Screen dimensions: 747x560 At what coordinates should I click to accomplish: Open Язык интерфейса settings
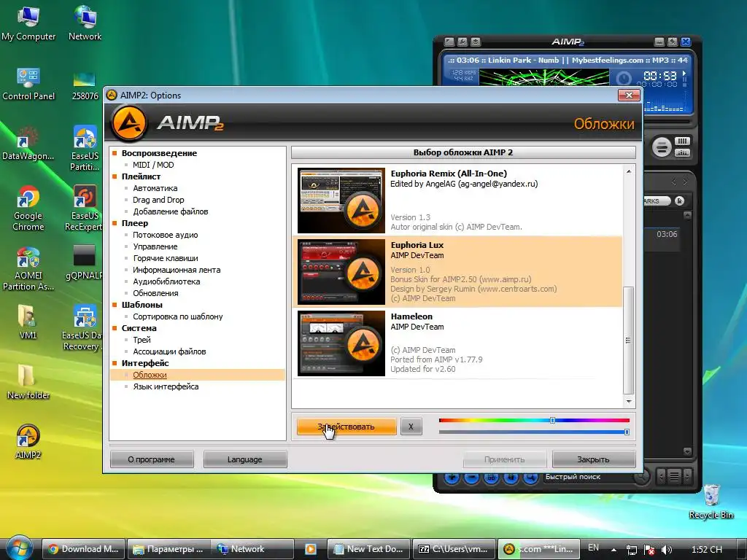coord(166,386)
